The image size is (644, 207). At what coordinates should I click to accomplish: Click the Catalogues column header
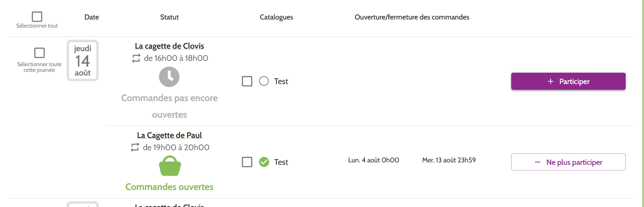click(276, 17)
